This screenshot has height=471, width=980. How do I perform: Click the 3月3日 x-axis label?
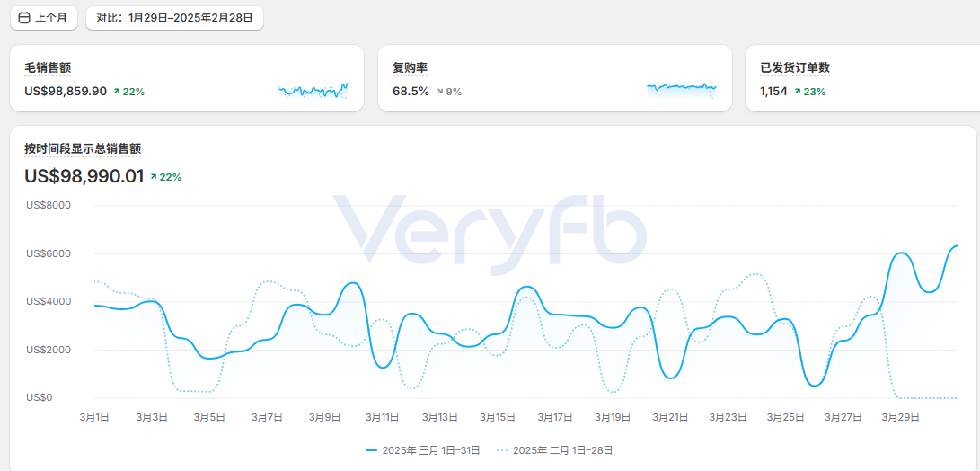tap(152, 416)
